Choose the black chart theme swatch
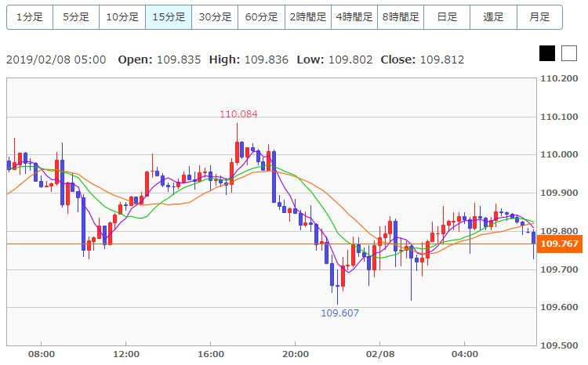 [547, 53]
